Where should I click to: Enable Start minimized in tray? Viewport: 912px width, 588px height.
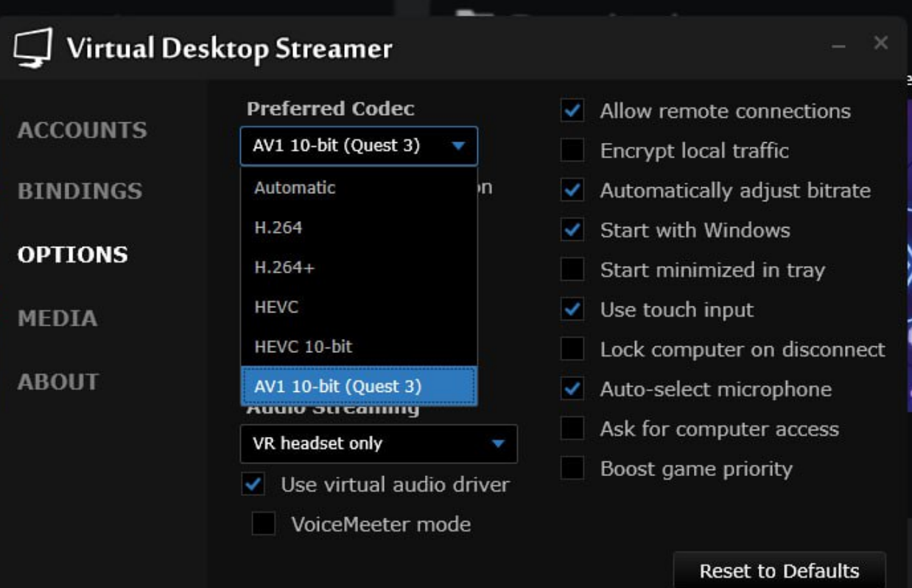(x=572, y=270)
